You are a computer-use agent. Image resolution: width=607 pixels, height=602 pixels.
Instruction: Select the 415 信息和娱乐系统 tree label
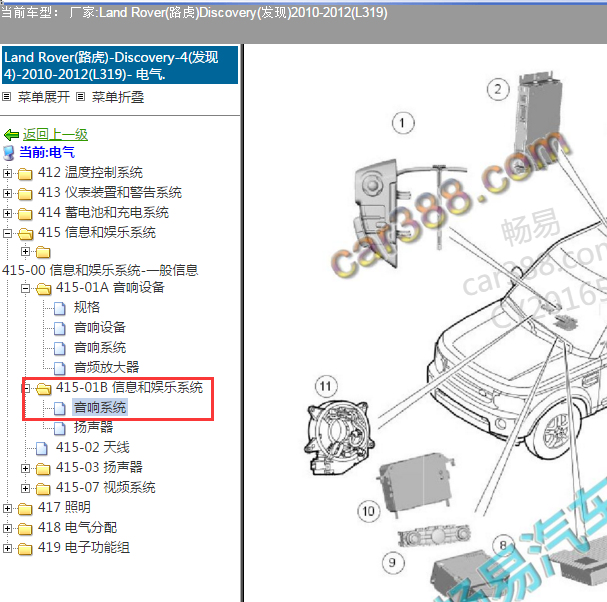pyautogui.click(x=97, y=232)
